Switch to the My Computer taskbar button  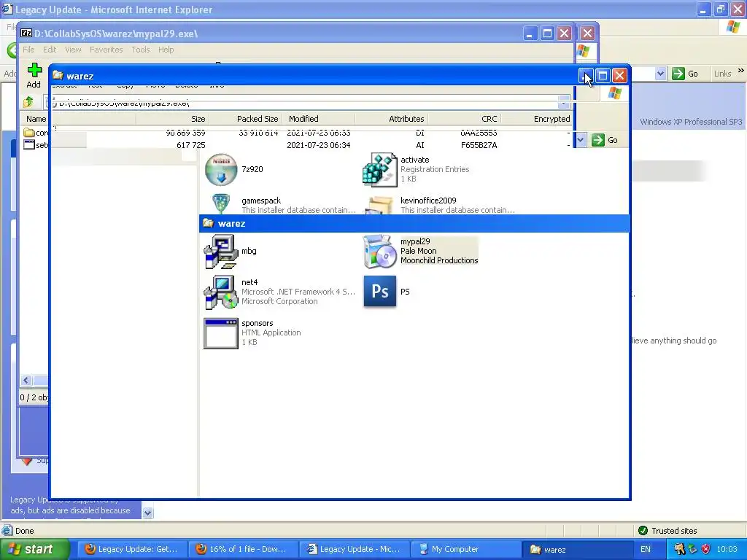pos(465,549)
